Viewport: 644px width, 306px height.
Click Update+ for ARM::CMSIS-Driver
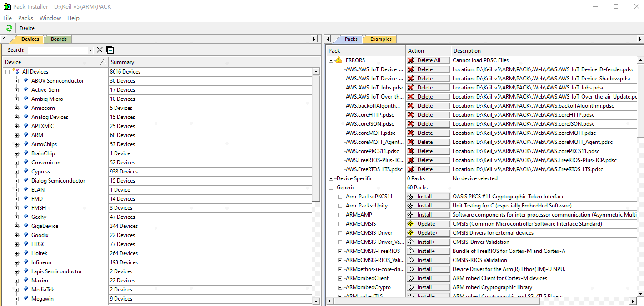point(428,233)
